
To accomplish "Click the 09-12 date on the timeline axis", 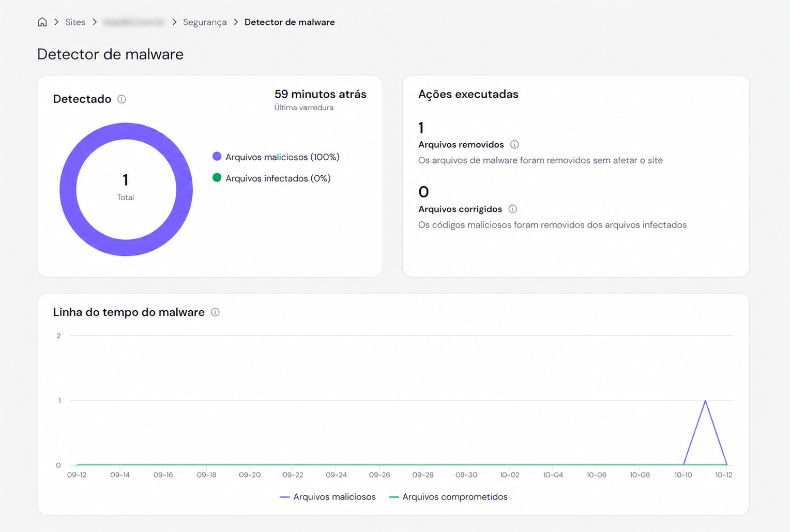I will point(77,475).
